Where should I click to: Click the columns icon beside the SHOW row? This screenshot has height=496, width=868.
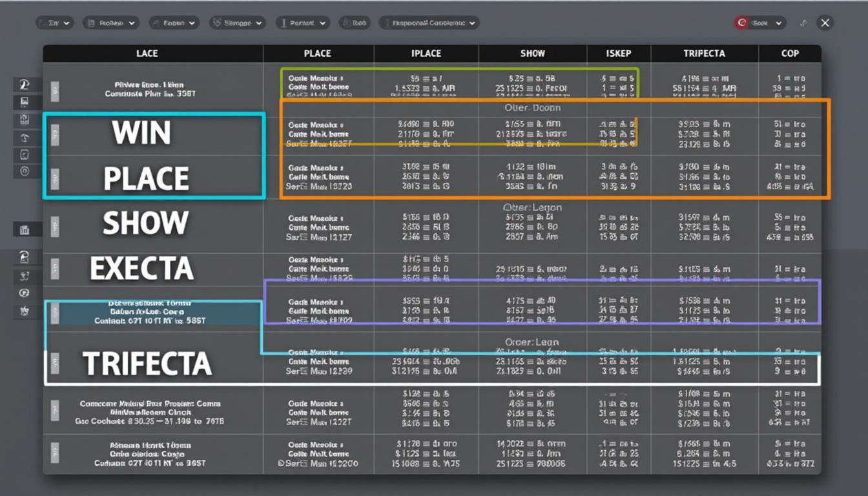[x=24, y=229]
